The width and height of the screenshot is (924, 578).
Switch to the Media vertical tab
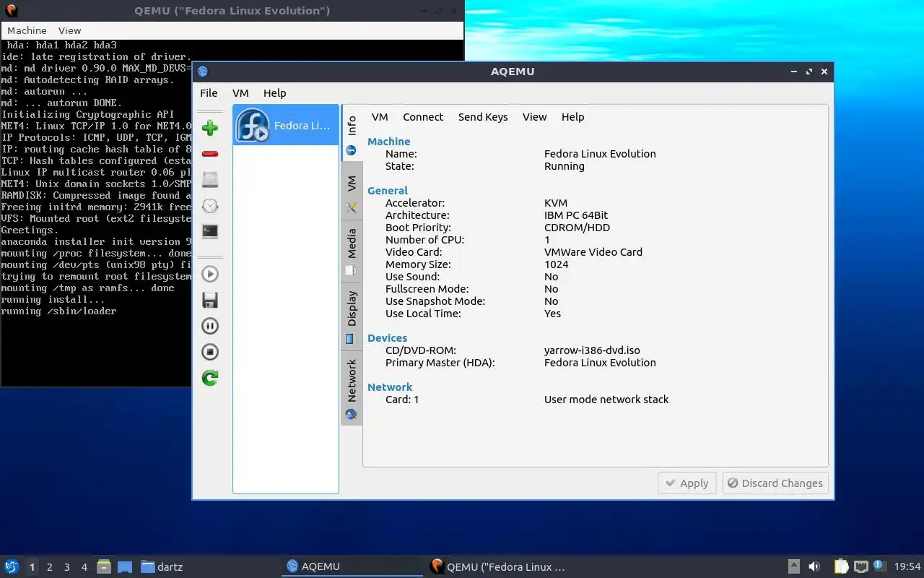pyautogui.click(x=352, y=252)
